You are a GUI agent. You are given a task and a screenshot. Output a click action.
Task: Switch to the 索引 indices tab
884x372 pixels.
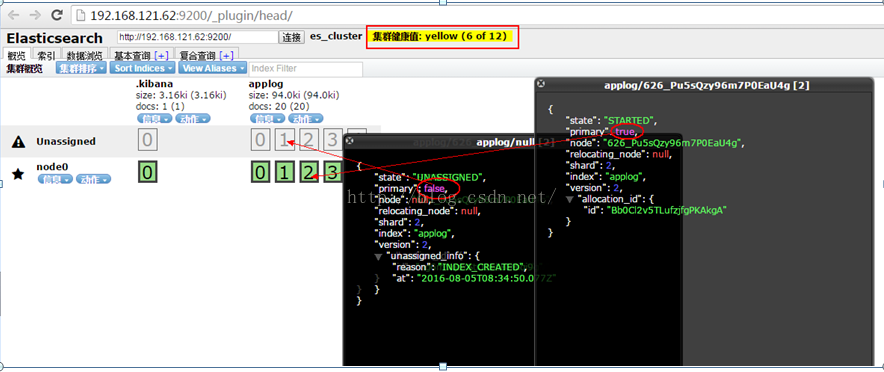tap(46, 56)
